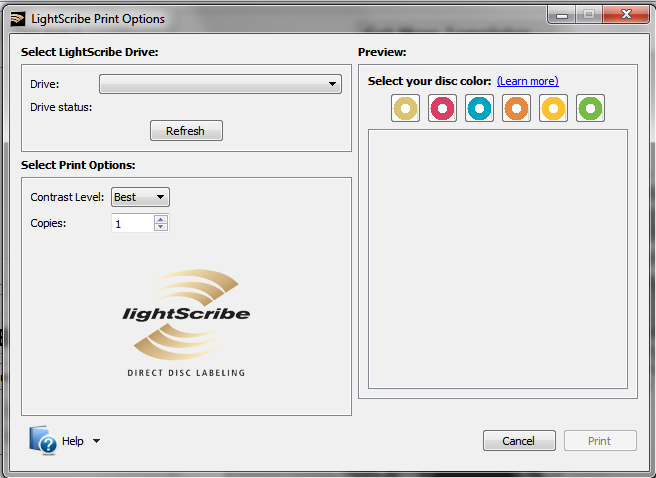The height and width of the screenshot is (478, 656).
Task: Select the blue disc color
Action: 479,108
